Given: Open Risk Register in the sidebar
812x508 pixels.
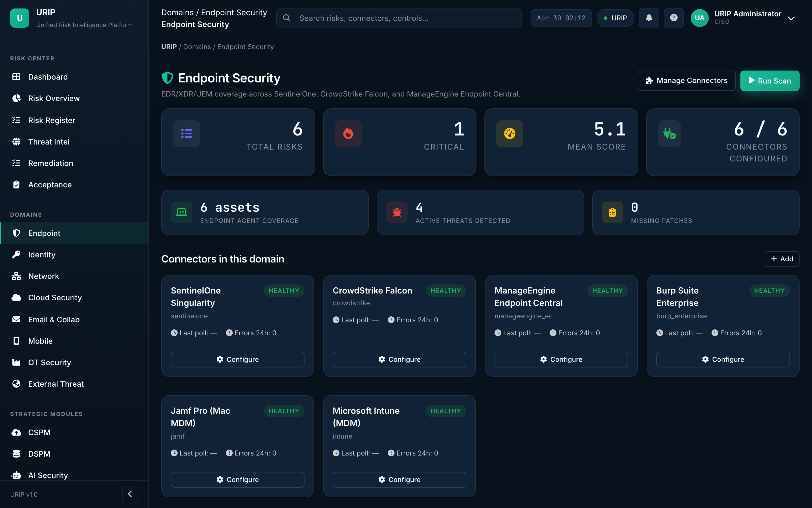Looking at the screenshot, I should (x=74, y=120).
